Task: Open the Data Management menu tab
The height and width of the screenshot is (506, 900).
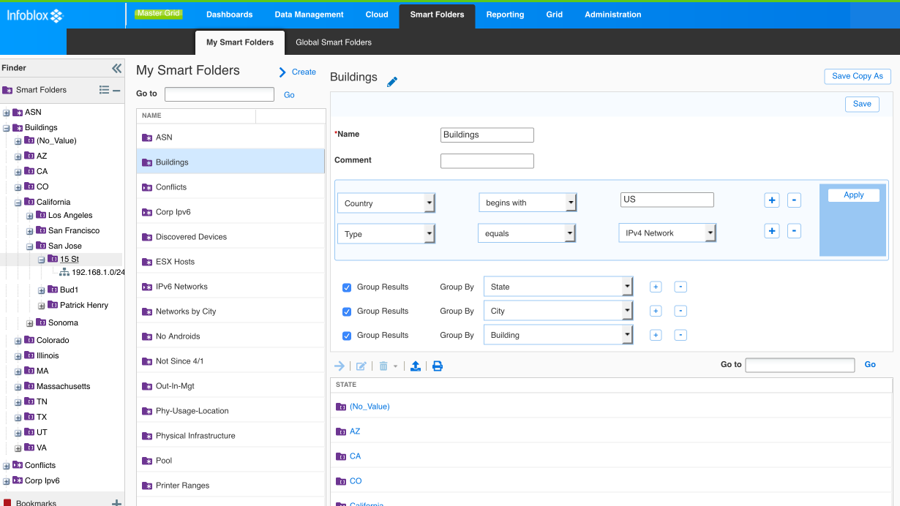Action: (309, 15)
